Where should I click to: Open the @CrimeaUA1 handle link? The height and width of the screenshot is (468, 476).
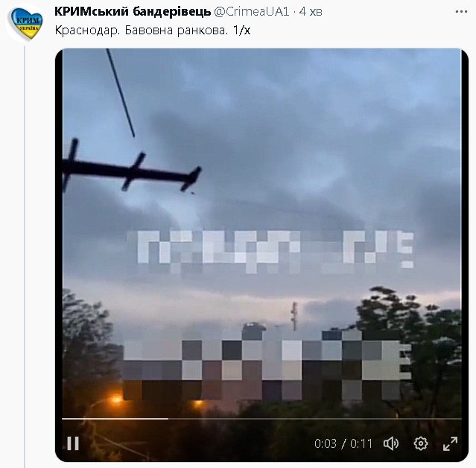[x=251, y=11]
